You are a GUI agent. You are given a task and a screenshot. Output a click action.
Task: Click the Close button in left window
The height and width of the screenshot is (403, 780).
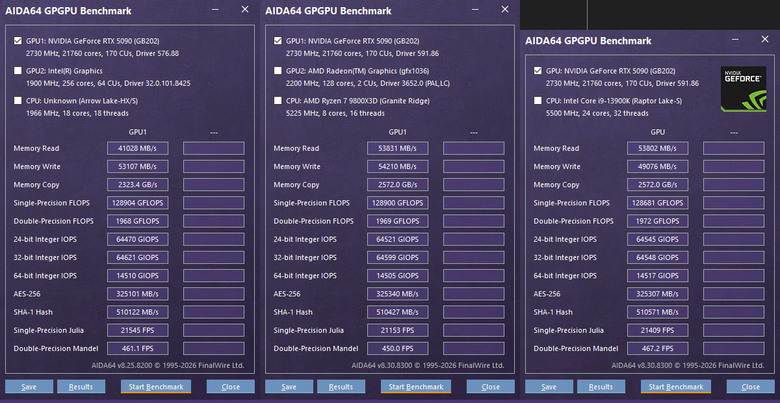(x=230, y=387)
